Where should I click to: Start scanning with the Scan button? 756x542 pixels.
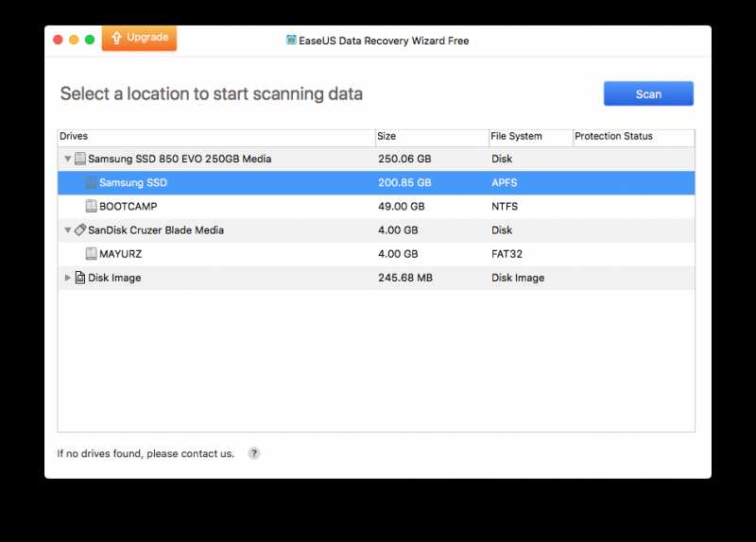(648, 93)
